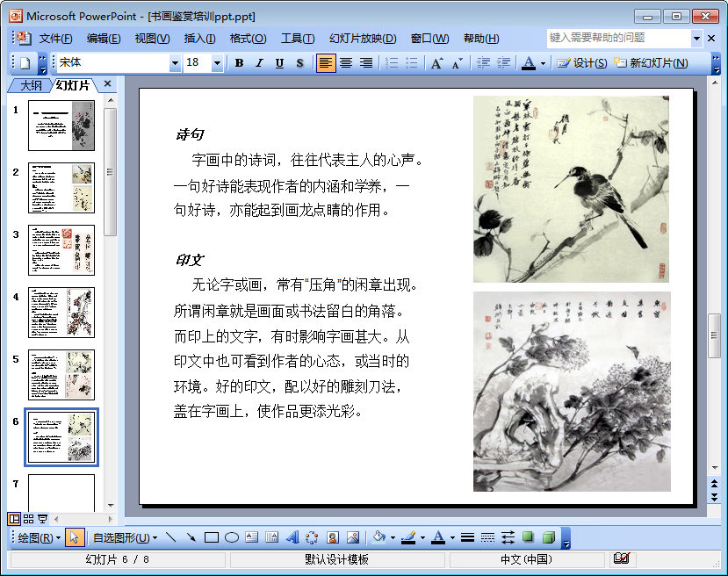This screenshot has width=728, height=576.
Task: Start slide show from current slide
Action: (x=42, y=518)
